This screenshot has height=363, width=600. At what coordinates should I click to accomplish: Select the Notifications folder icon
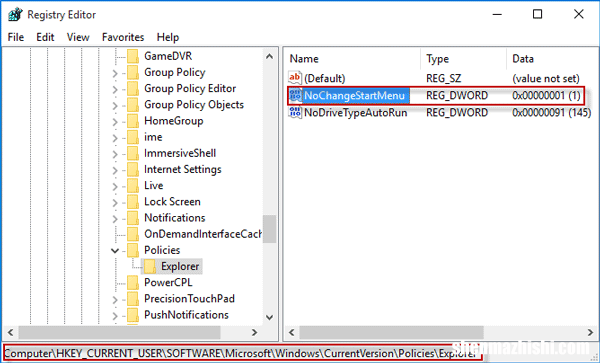coord(133,218)
